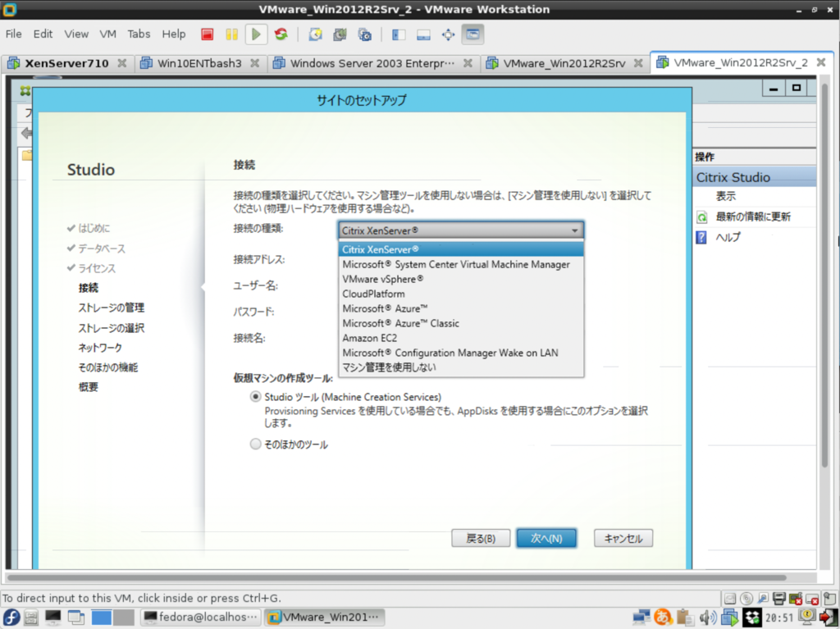Open the Snapshot Manager icon

(364, 34)
